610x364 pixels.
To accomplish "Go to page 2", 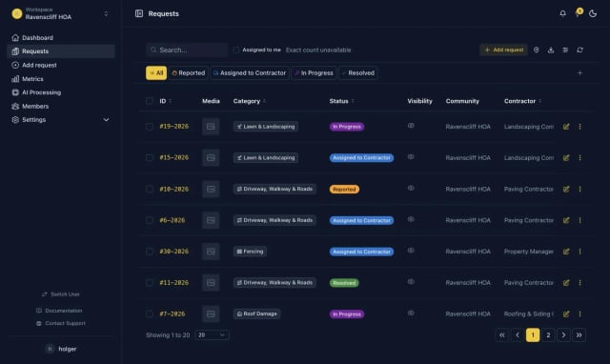I will (x=548, y=334).
